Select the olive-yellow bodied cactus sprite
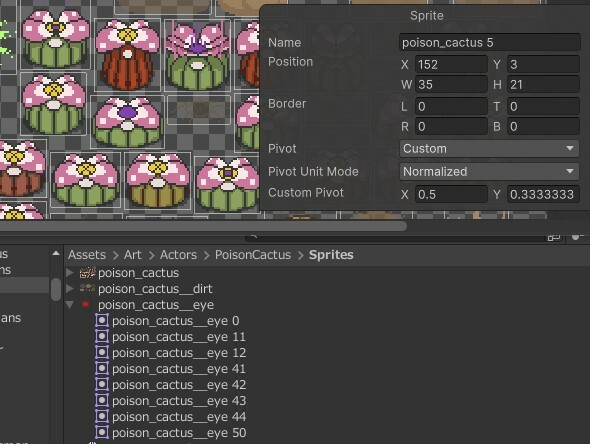The image size is (590, 444). [x=158, y=180]
